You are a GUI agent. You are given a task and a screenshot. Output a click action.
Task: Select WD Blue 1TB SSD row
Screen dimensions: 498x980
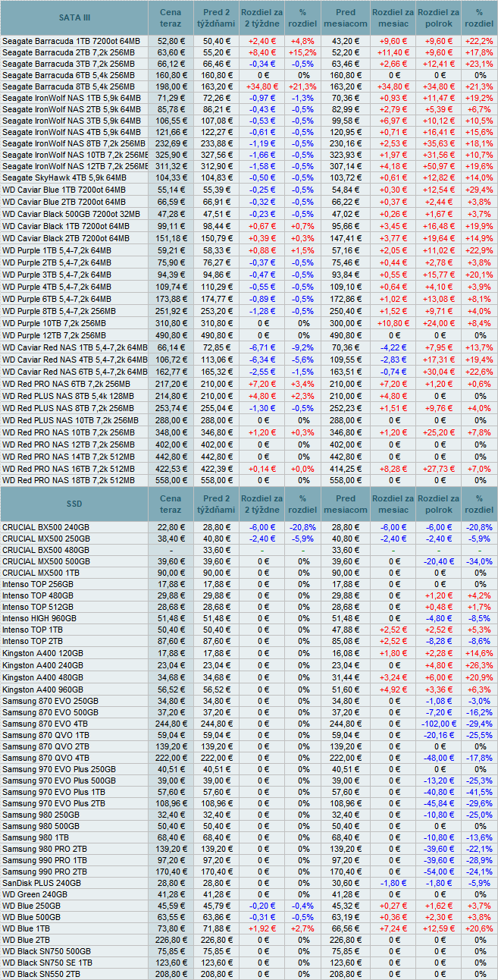[249, 928]
